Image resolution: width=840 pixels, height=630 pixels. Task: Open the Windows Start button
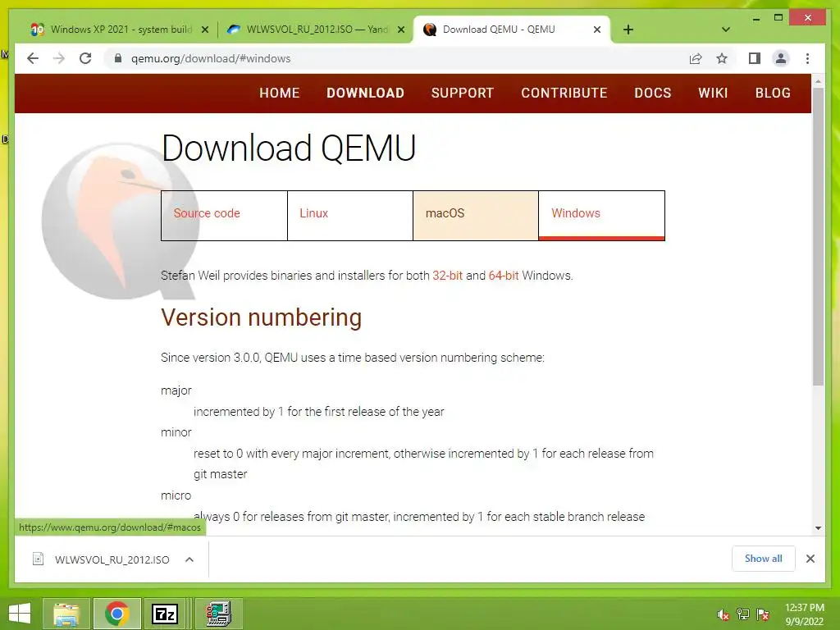(x=20, y=614)
